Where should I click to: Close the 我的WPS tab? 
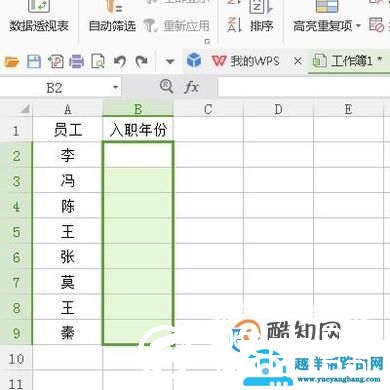298,61
